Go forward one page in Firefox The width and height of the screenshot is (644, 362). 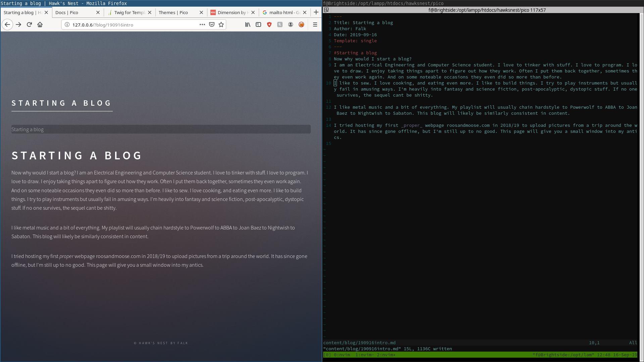18,24
